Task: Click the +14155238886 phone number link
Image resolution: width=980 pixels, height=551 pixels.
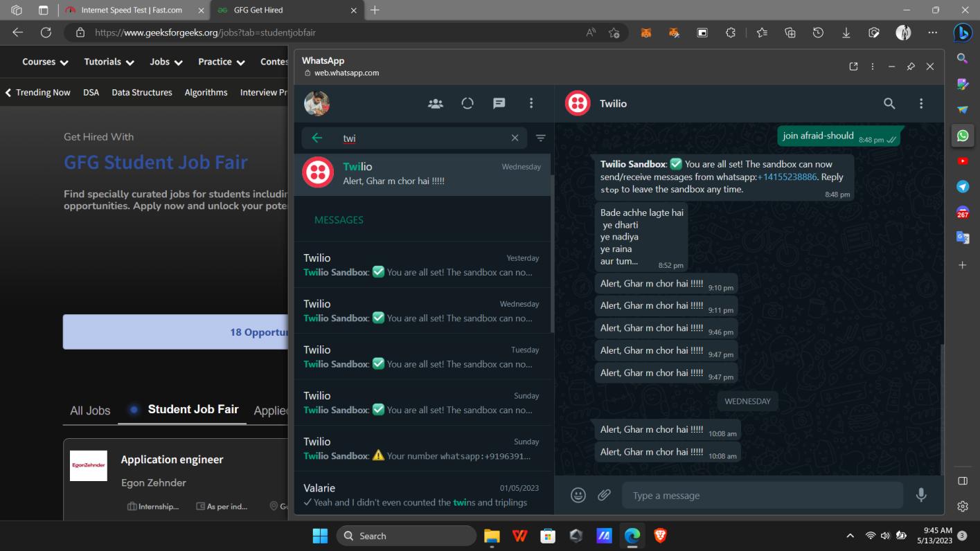Action: tap(787, 177)
